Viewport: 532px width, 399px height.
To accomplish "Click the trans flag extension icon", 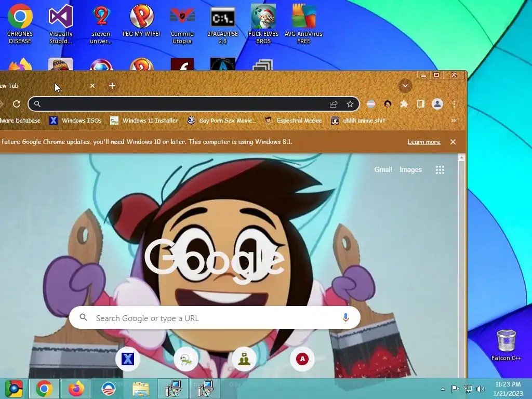I will click(371, 104).
